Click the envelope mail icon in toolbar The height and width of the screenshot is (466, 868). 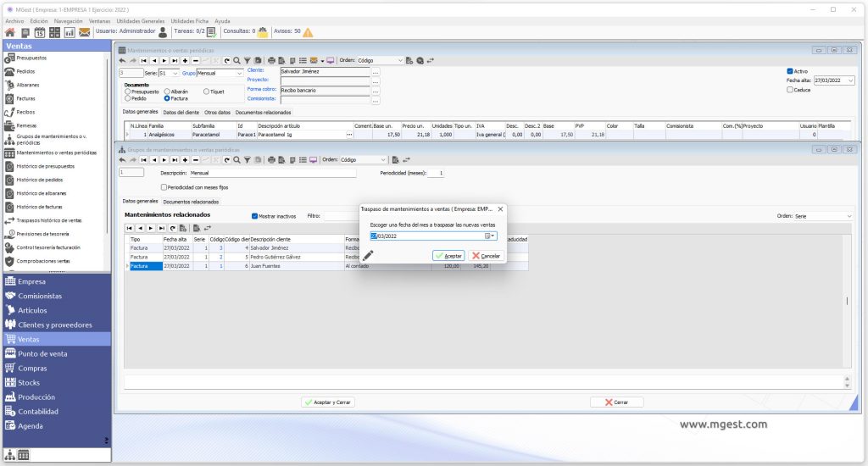coord(84,33)
